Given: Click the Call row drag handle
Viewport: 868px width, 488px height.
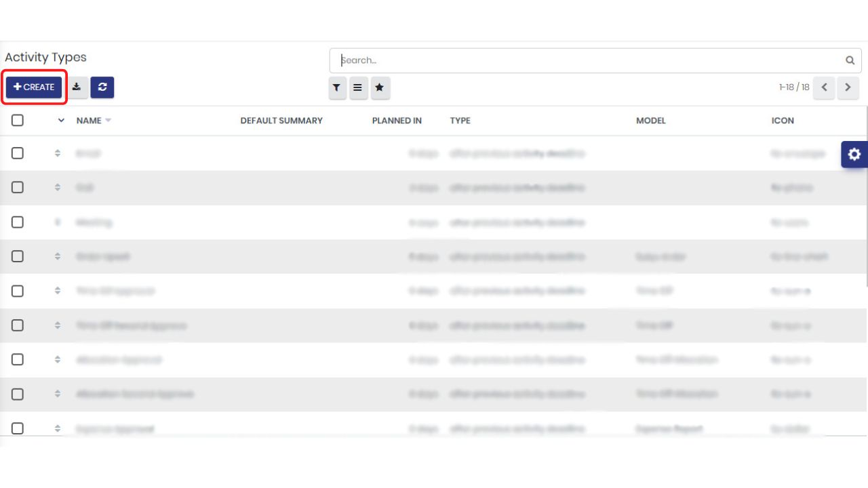Looking at the screenshot, I should tap(58, 188).
